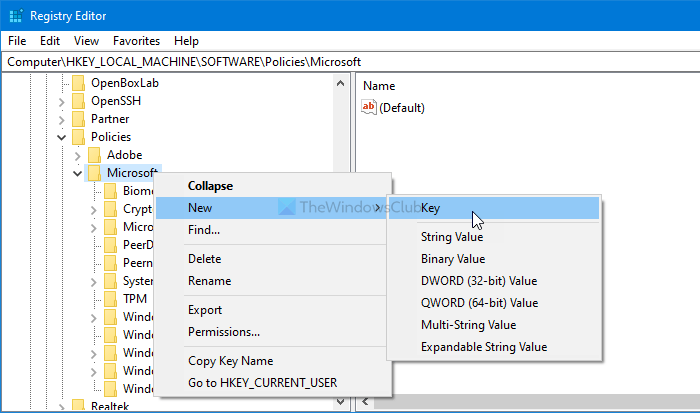Choose Go to HKEY_CURRENT_USER
Viewport: 700px width, 413px height.
coord(274,383)
